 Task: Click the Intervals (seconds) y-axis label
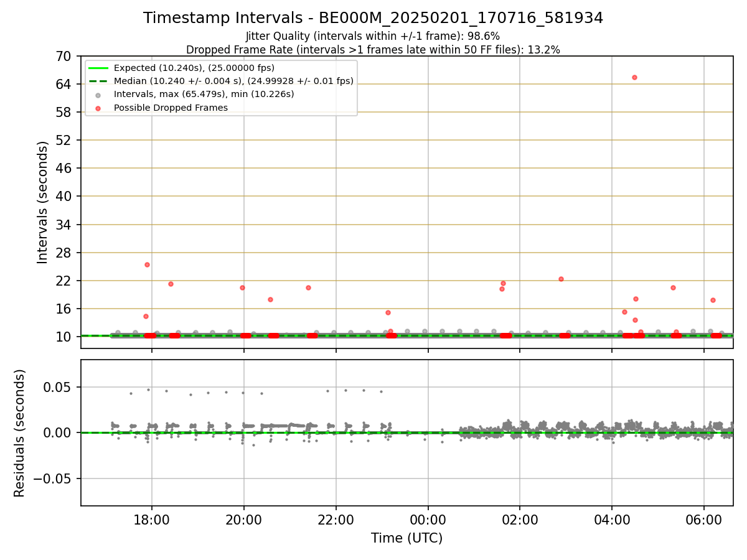(42, 202)
